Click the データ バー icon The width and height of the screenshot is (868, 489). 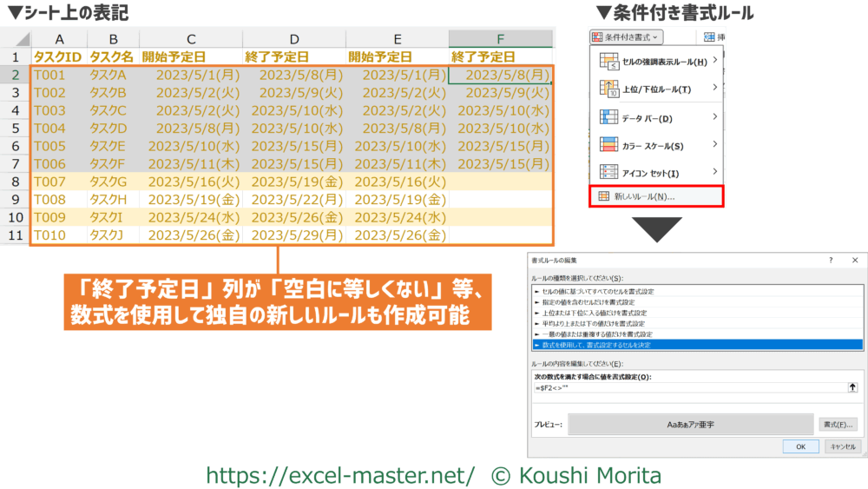click(x=608, y=117)
